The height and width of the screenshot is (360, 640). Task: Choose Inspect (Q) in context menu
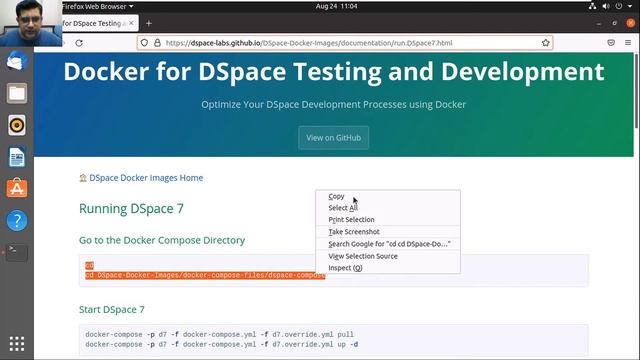point(388,268)
